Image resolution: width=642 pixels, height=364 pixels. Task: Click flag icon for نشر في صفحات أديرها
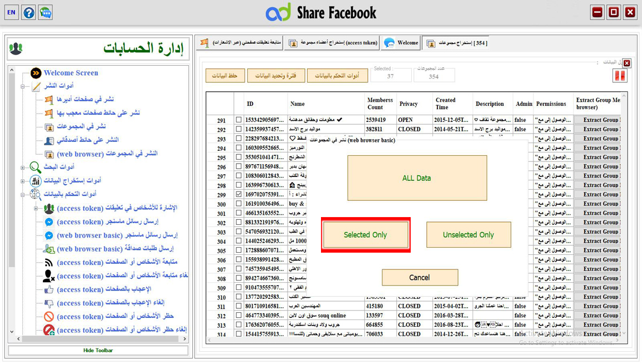click(49, 100)
